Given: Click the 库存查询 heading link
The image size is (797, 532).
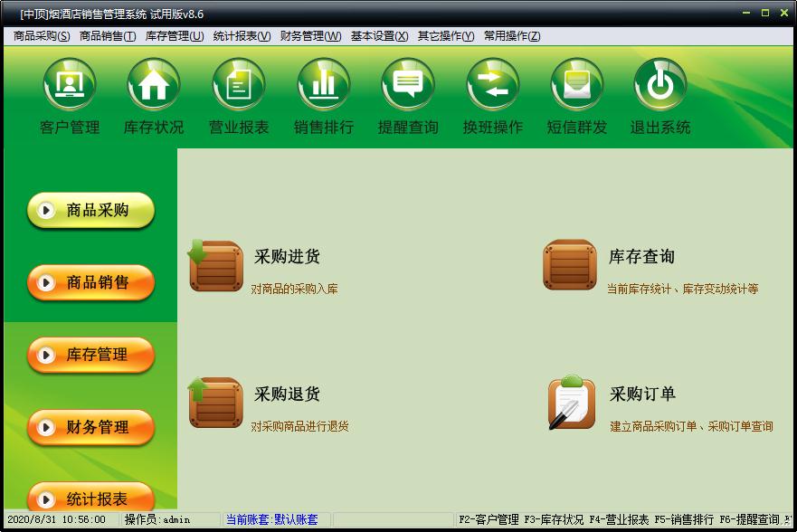Looking at the screenshot, I should point(642,257).
